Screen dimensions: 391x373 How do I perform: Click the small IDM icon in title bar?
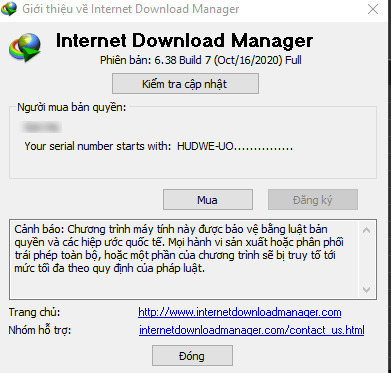coord(9,9)
